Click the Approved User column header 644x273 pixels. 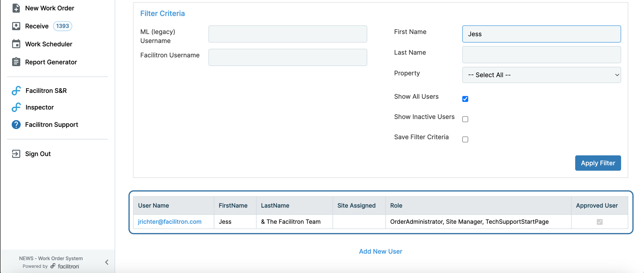pos(600,206)
